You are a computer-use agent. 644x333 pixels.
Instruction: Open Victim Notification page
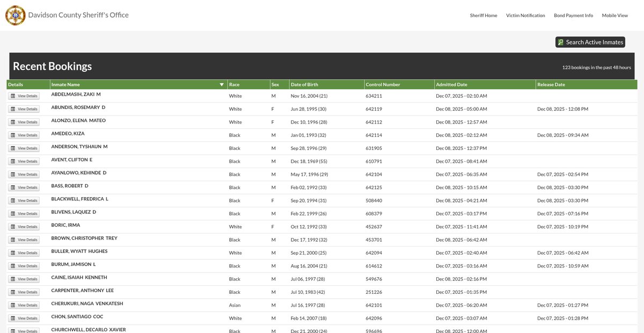[x=525, y=16]
